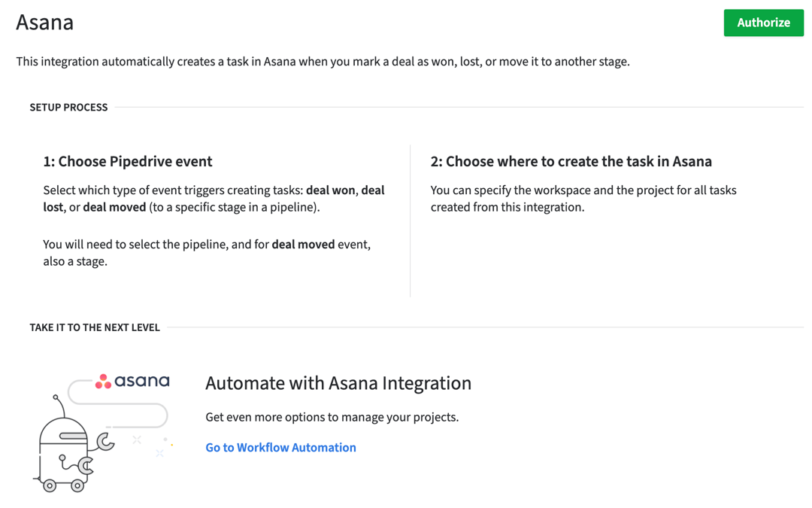Screen dimensions: 812x508
Task: Click the '1: Choose Pipedrive event' heading
Action: coord(128,161)
